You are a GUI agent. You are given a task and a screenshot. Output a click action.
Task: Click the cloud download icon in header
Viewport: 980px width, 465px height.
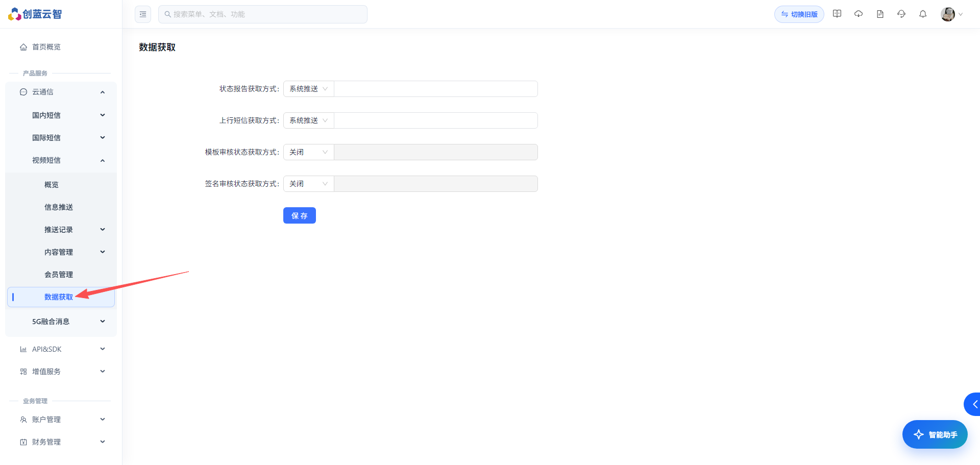point(859,14)
